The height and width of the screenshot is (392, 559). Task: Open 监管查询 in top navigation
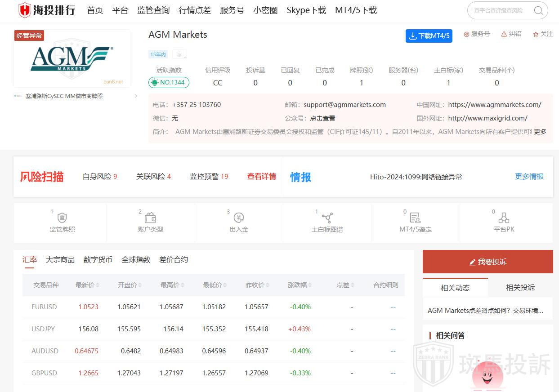coord(153,10)
